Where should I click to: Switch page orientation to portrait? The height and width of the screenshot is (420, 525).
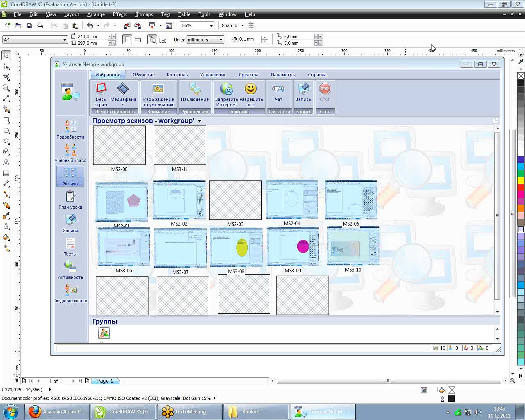coord(127,40)
